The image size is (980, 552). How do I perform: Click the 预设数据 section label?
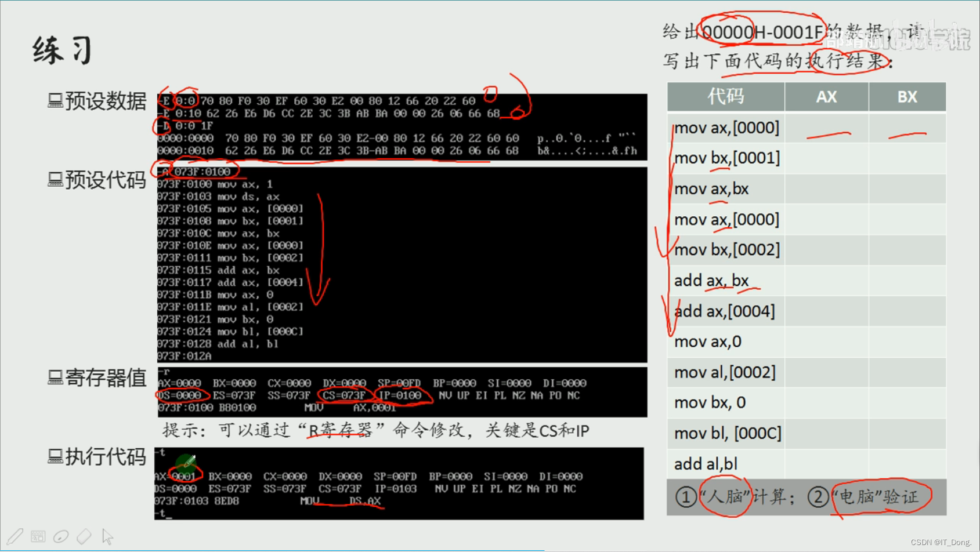pos(105,101)
